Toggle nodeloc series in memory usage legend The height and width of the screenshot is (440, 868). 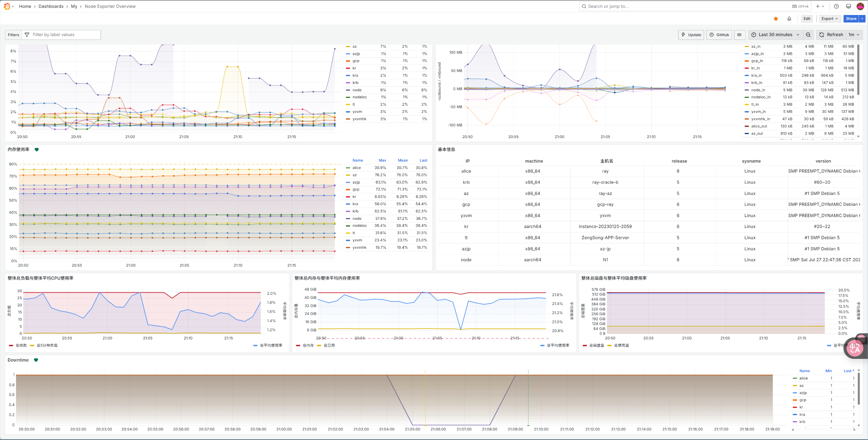[x=360, y=226]
